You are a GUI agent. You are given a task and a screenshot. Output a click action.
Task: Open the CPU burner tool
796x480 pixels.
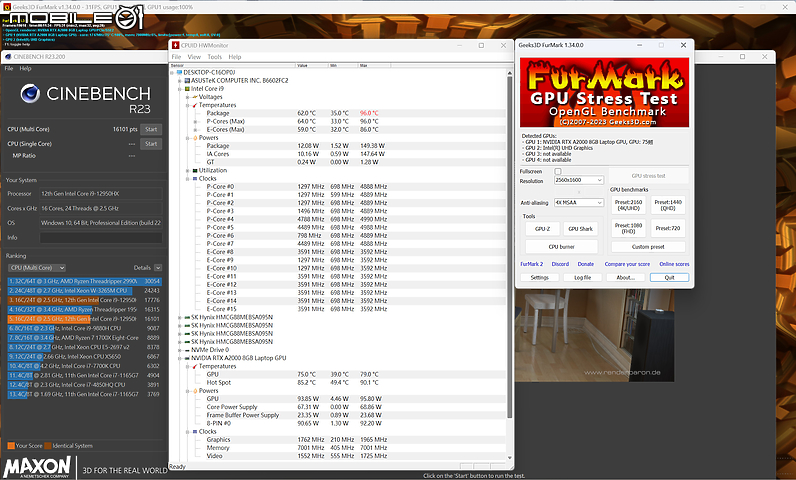561,247
